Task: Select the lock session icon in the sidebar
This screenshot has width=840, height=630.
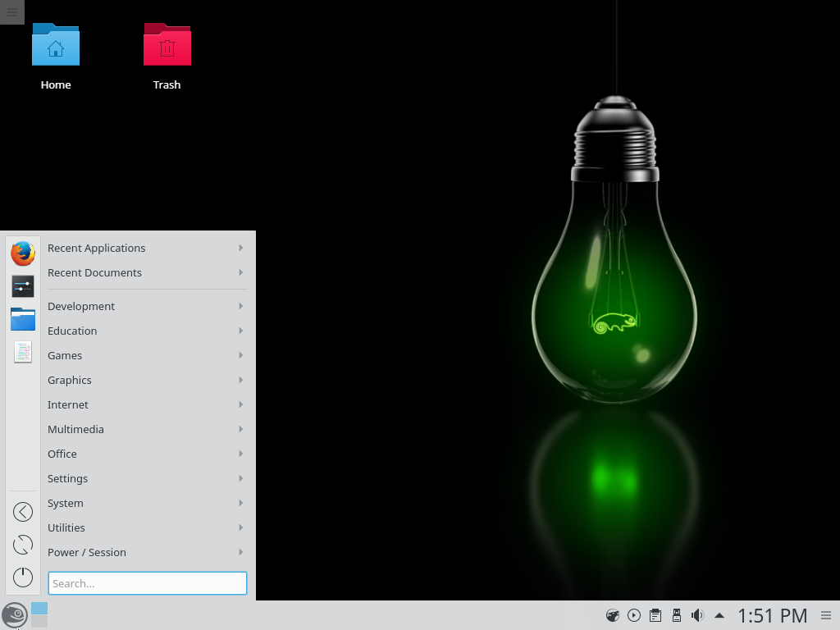Action: 22,511
